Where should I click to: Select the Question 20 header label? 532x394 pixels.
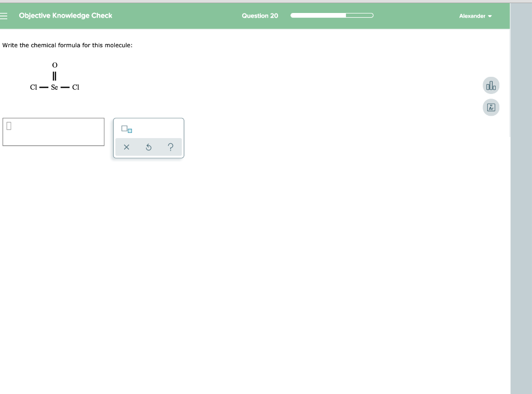pyautogui.click(x=260, y=16)
